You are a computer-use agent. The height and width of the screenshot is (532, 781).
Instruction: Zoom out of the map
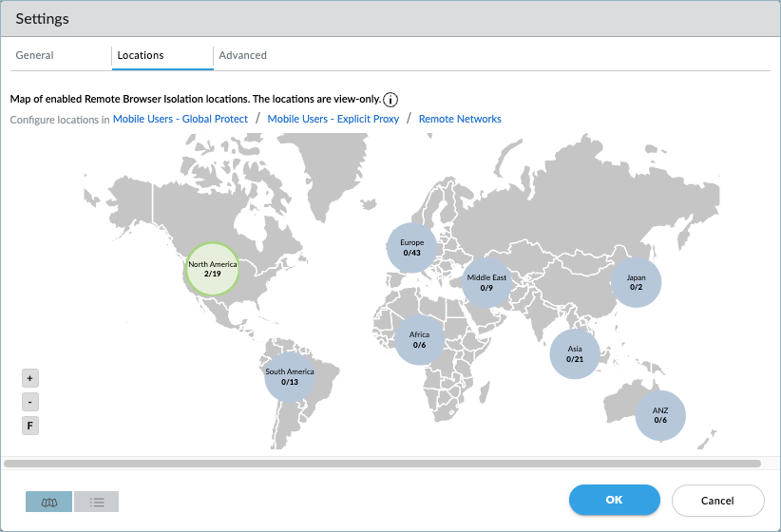30,402
